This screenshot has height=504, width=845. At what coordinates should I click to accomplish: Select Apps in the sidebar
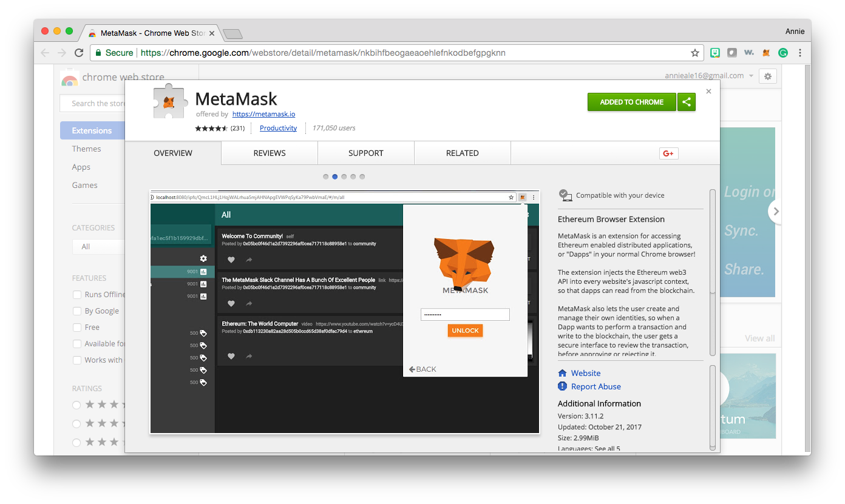tap(81, 167)
